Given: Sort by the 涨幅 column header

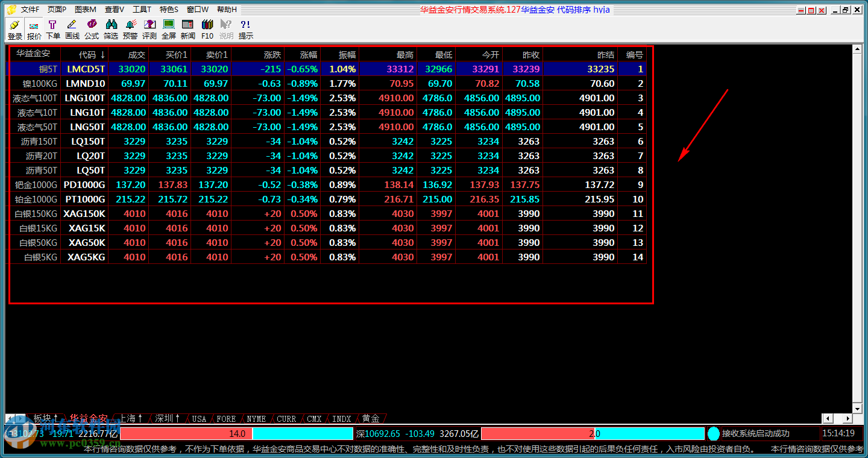Looking at the screenshot, I should point(302,54).
